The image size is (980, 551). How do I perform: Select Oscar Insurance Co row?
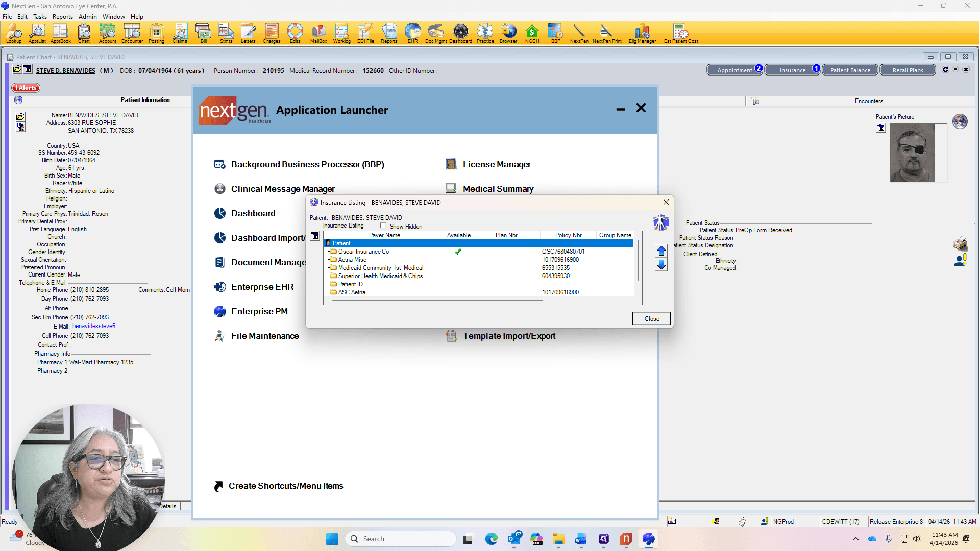click(x=480, y=252)
